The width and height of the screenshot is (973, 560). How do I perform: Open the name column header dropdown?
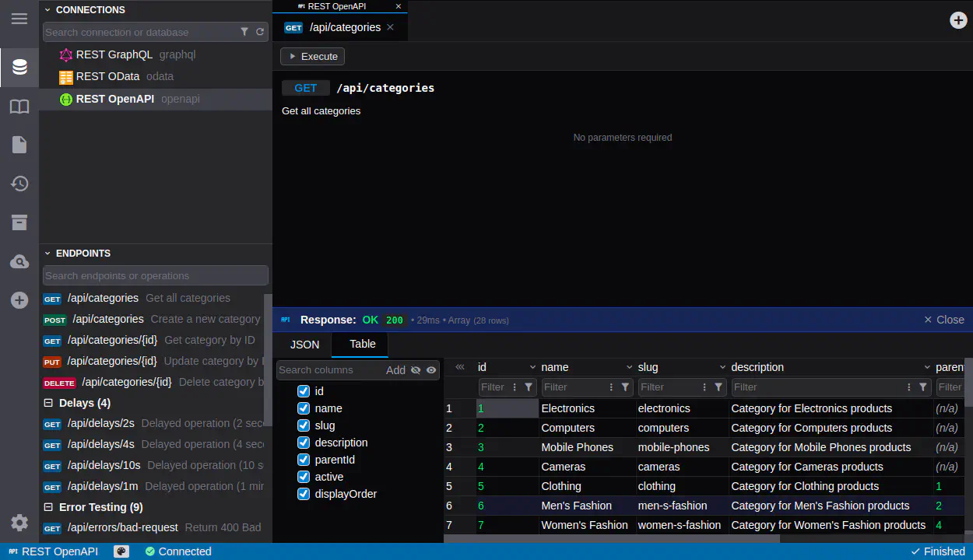coord(629,367)
